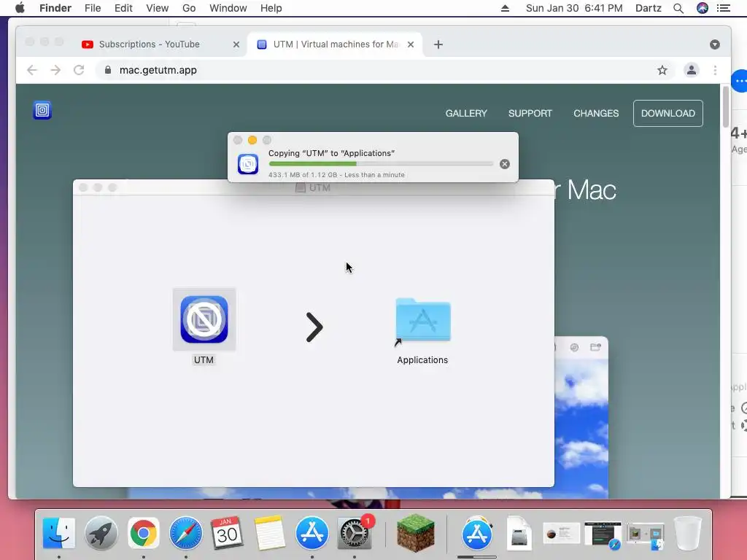This screenshot has height=560, width=747.
Task: Open GALLERY link on UTM site
Action: tap(466, 113)
